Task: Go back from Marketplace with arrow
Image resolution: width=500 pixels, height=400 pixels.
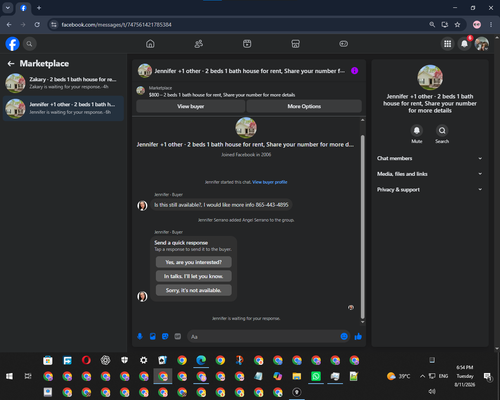Action: pos(11,63)
